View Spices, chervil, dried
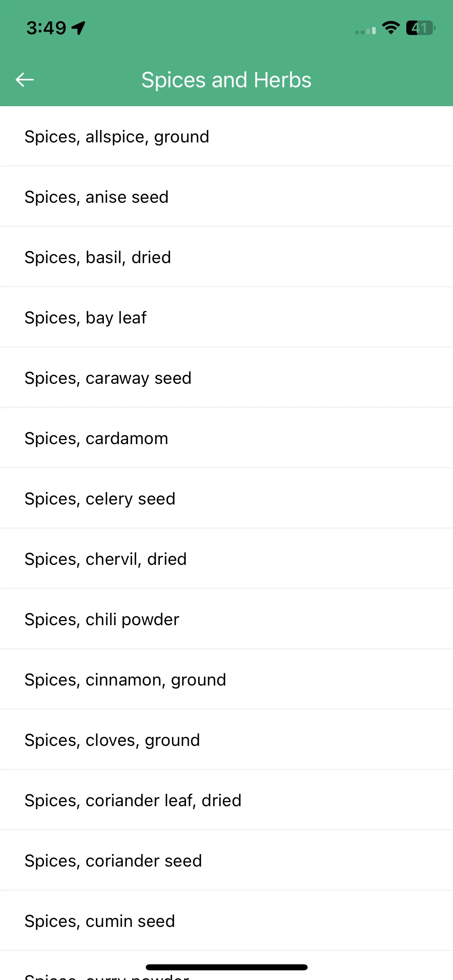This screenshot has width=453, height=980. (x=226, y=559)
